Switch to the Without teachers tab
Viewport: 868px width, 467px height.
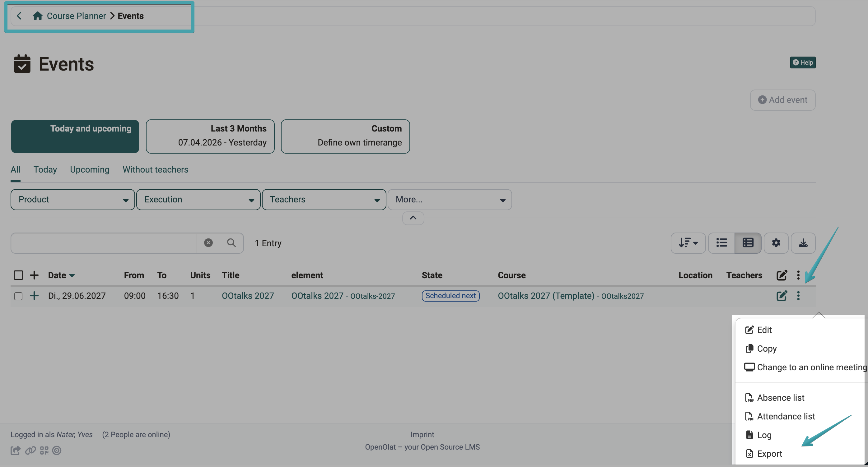coord(155,169)
